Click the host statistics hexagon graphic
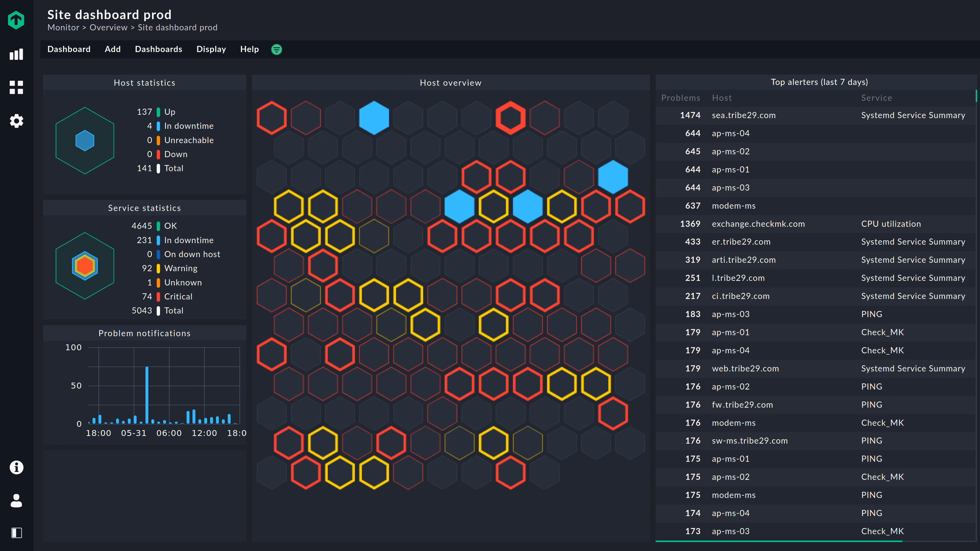 point(85,141)
